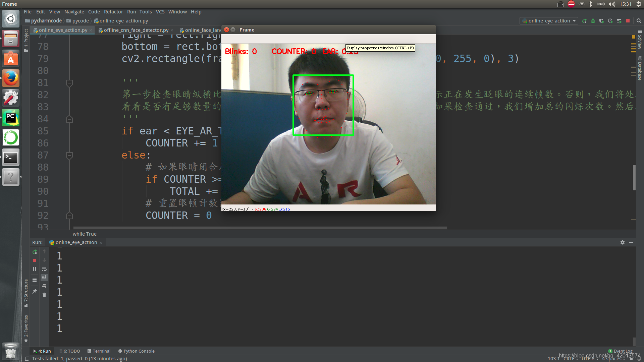Click the Run console vertical scrollbar
644x362 pixels.
(x=634, y=341)
